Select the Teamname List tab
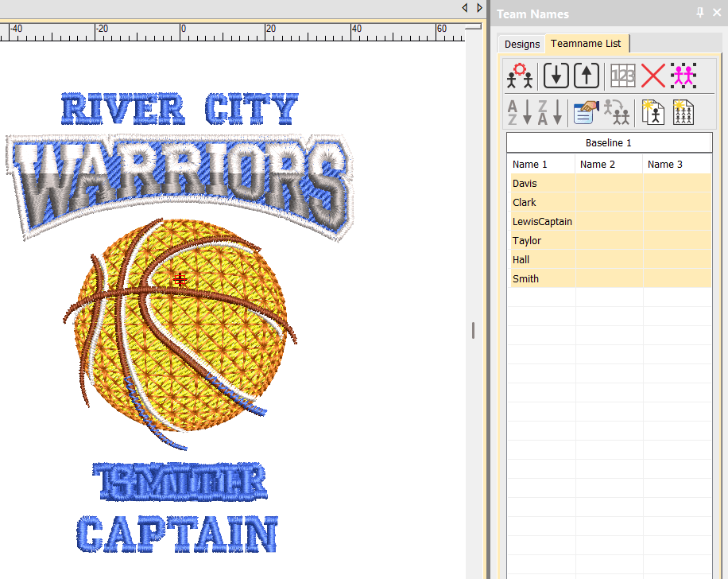Viewport: 728px width, 579px height. click(x=586, y=44)
